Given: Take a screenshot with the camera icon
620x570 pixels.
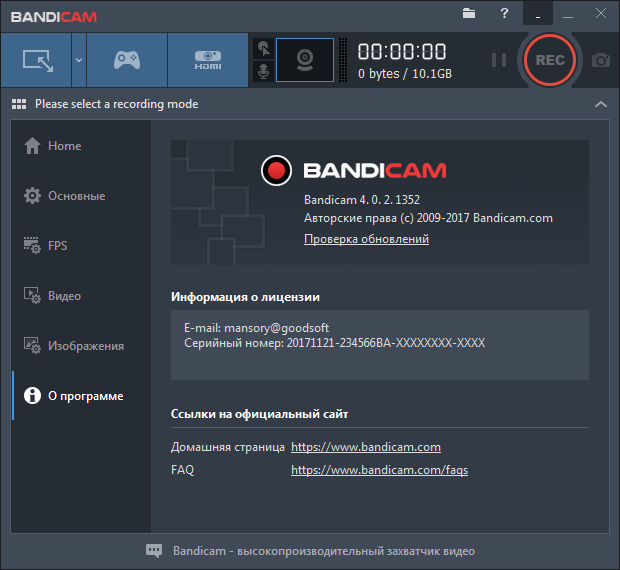Looking at the screenshot, I should click(x=600, y=60).
